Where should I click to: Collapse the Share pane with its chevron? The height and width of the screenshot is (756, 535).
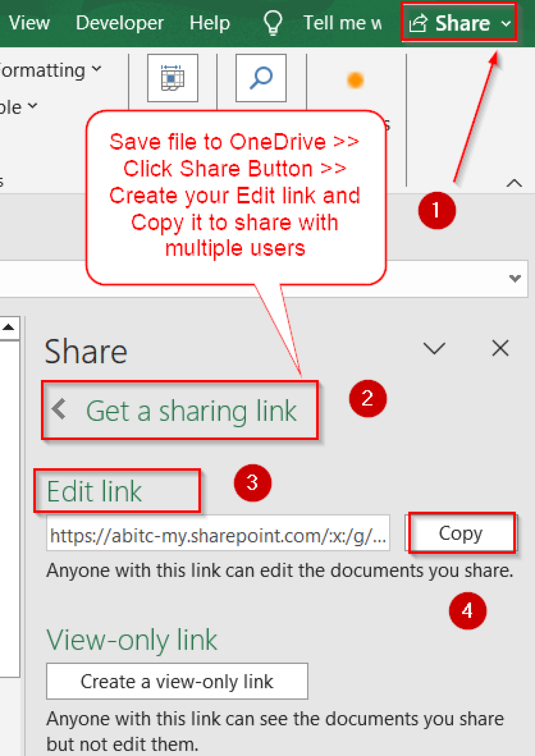[434, 348]
